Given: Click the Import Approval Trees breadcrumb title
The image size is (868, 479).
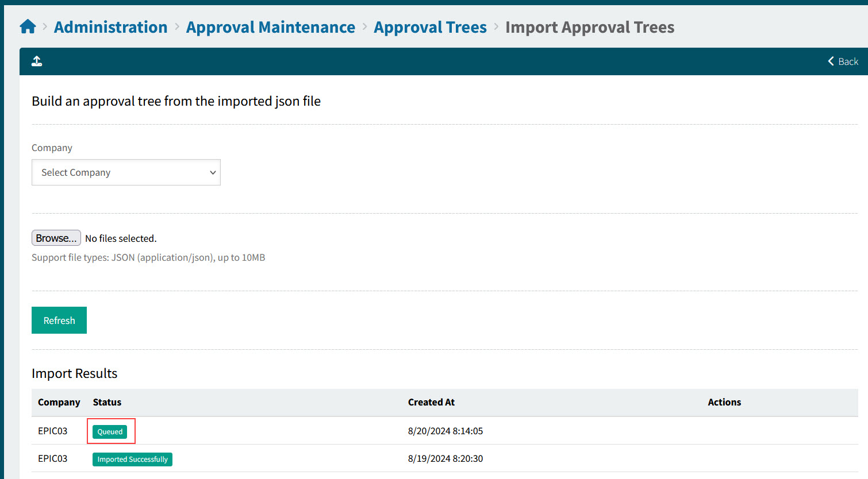Looking at the screenshot, I should (589, 27).
